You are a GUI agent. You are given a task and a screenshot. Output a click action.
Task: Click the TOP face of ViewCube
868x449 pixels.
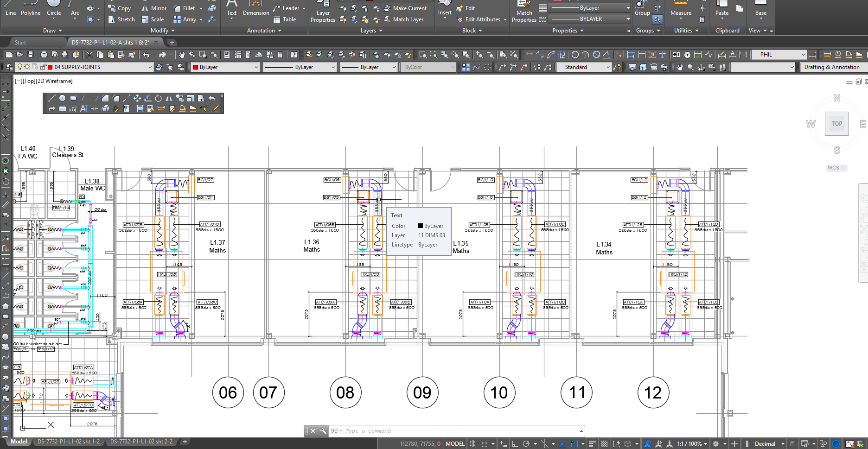[836, 124]
